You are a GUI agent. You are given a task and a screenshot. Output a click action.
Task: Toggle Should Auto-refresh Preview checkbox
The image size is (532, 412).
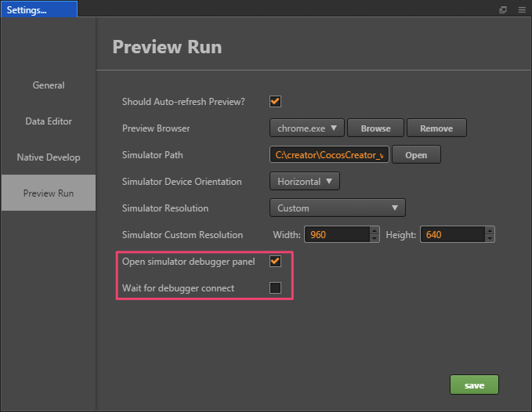click(x=275, y=101)
